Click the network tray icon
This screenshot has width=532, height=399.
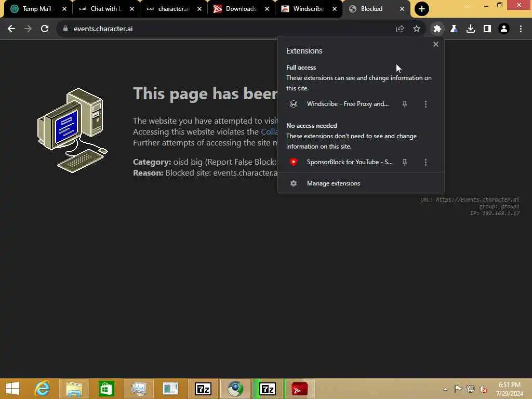470,389
